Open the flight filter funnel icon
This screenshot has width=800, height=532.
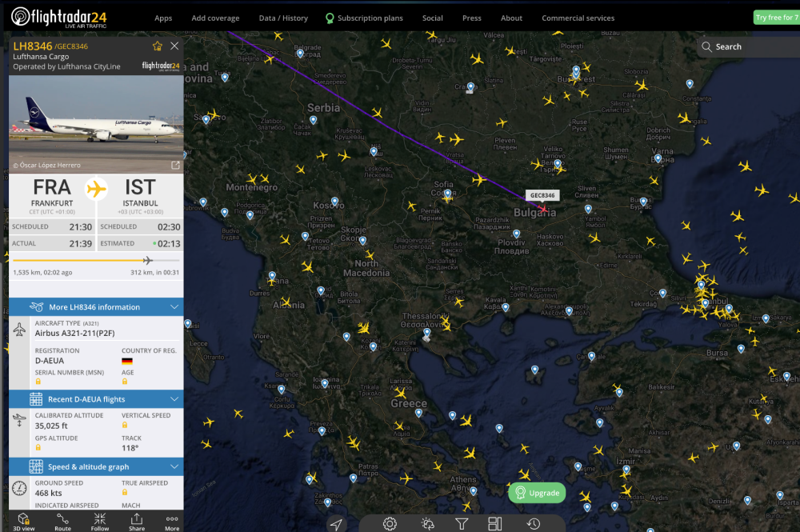point(462,524)
